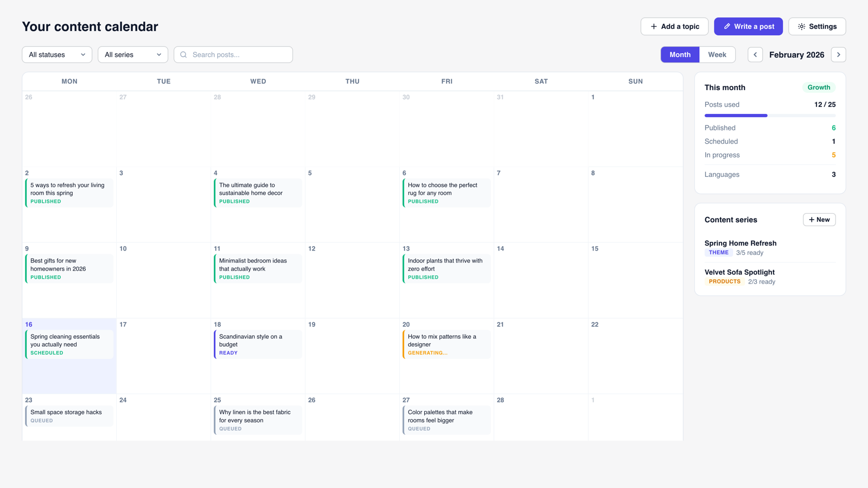Click the magnifier icon in the search bar
The width and height of the screenshot is (868, 488).
pyautogui.click(x=183, y=54)
